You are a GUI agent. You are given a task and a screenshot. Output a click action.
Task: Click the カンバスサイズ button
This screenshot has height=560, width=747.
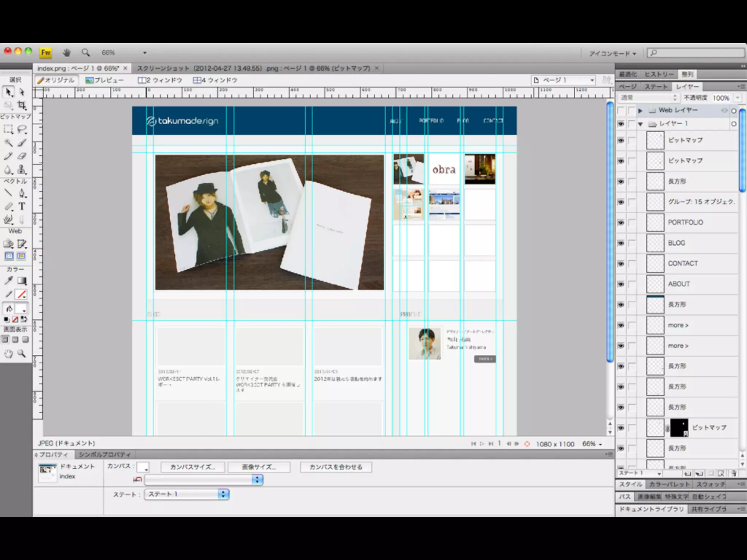(192, 467)
